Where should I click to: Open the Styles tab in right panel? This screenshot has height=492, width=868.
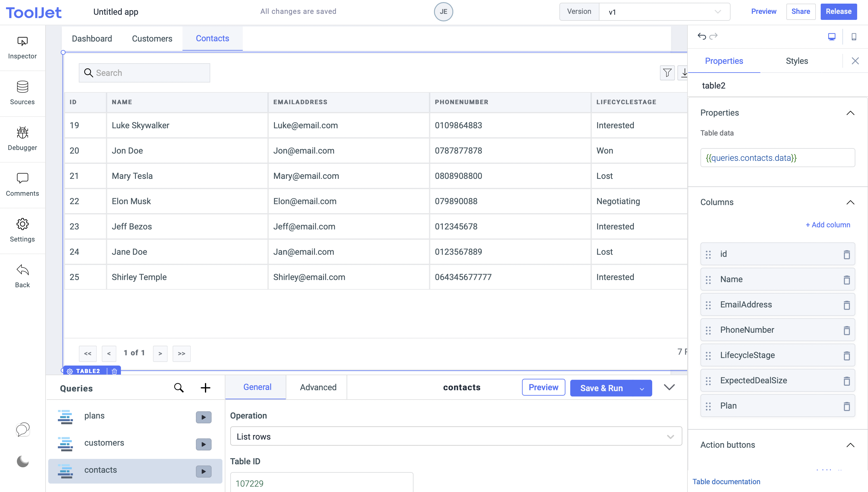pyautogui.click(x=797, y=61)
